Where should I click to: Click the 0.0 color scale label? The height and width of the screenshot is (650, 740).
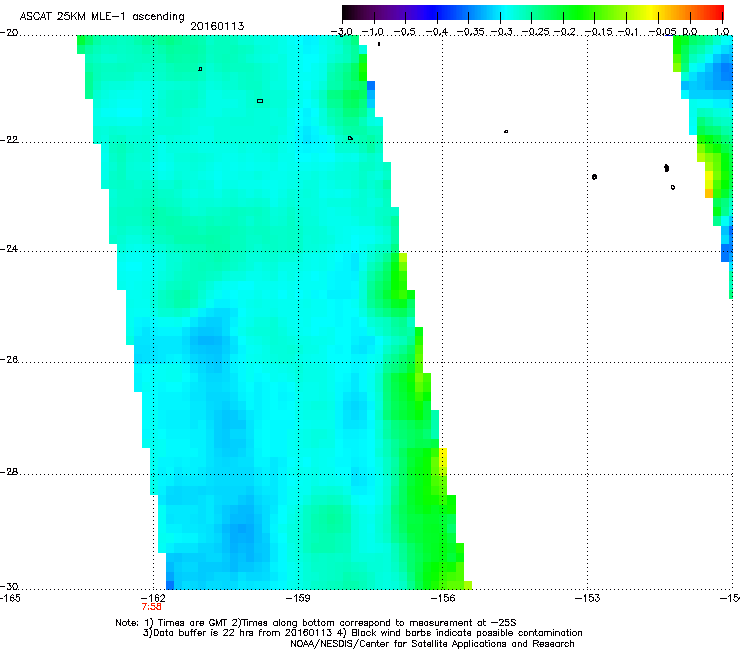tap(690, 32)
